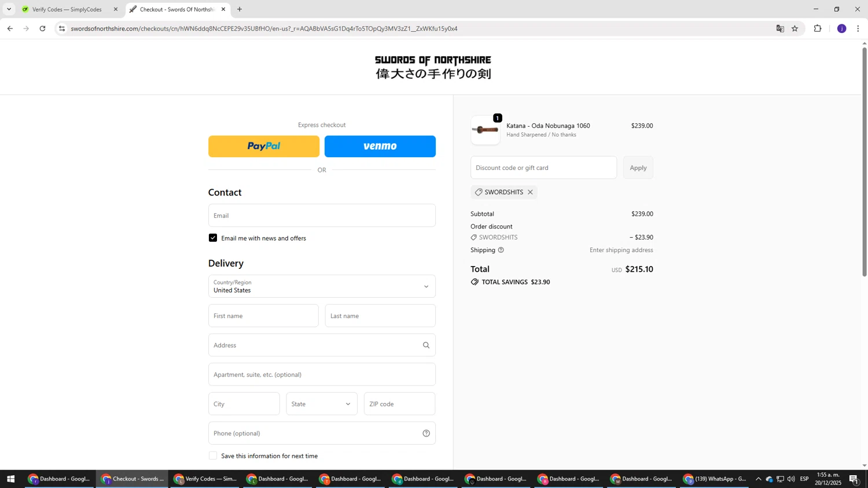Go back to the previous page

tap(10, 28)
